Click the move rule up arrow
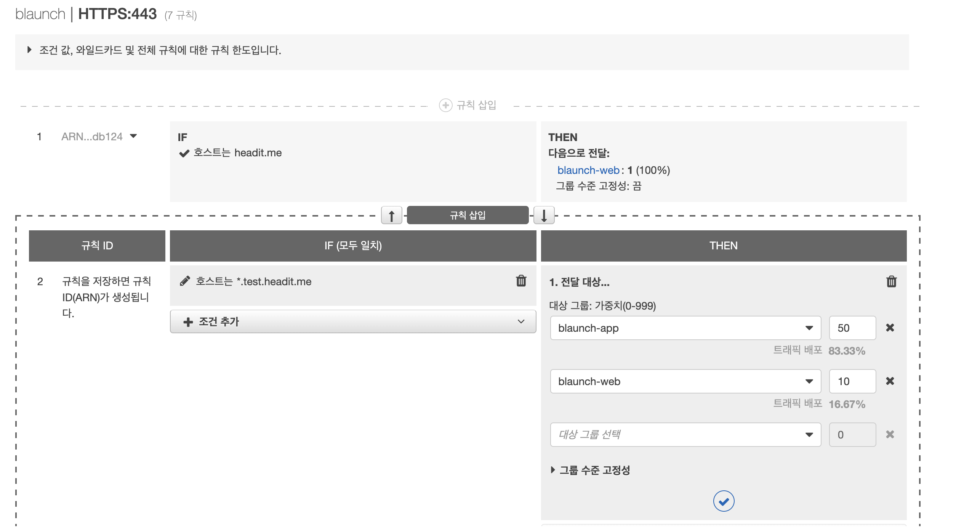Screen dimensions: 980x530 click(391, 215)
